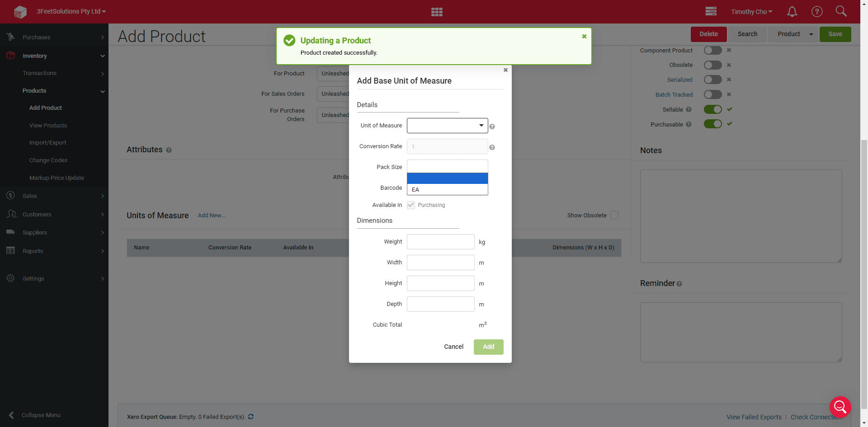Click the green Save button
Viewport: 868px width, 427px height.
[x=835, y=34]
